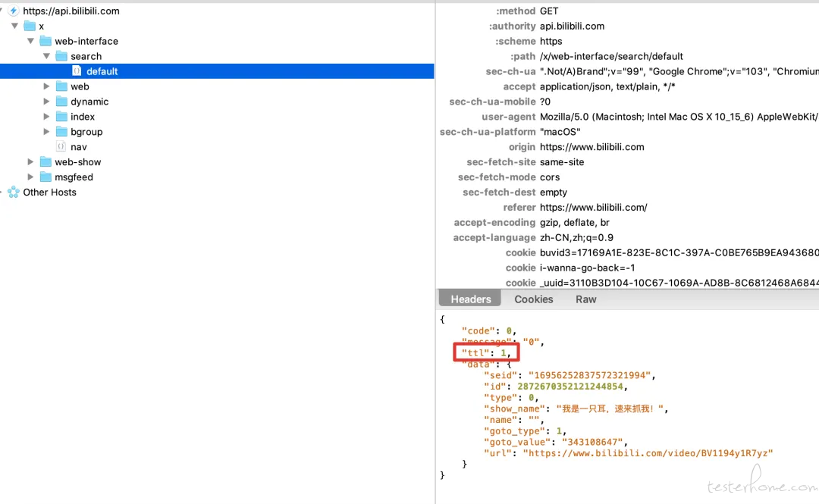Click the "show_name" value in response

tap(609, 409)
